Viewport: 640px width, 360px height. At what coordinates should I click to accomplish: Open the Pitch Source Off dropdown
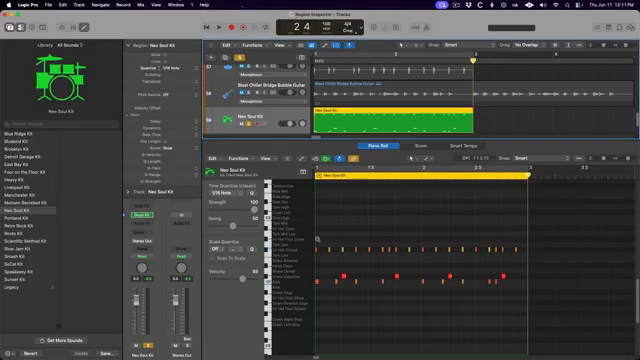180,94
